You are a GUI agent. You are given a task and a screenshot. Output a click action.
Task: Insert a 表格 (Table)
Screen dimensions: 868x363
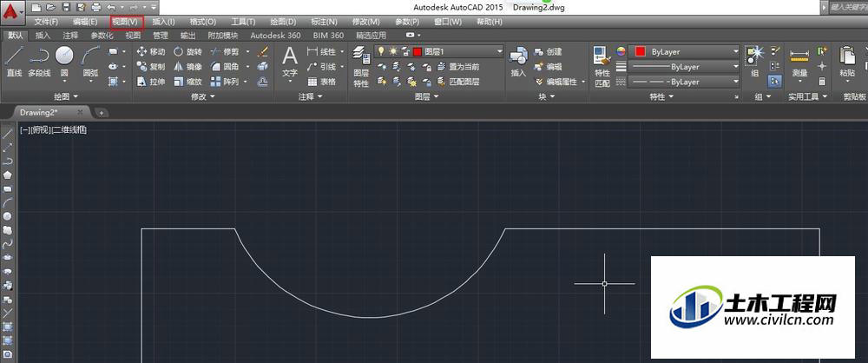322,82
